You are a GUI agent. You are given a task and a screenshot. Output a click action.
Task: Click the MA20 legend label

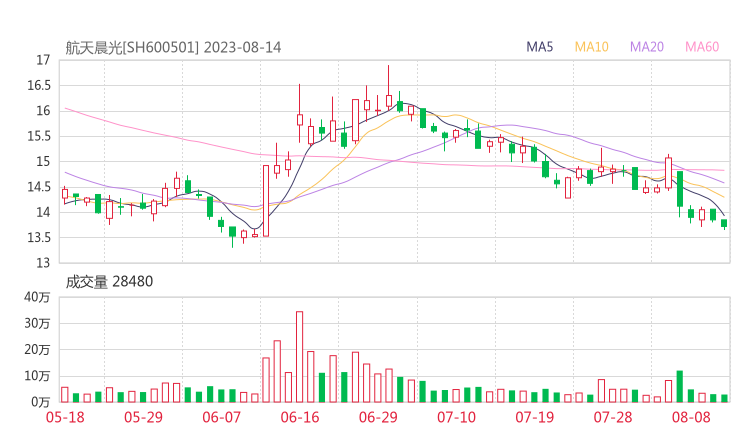tap(647, 47)
